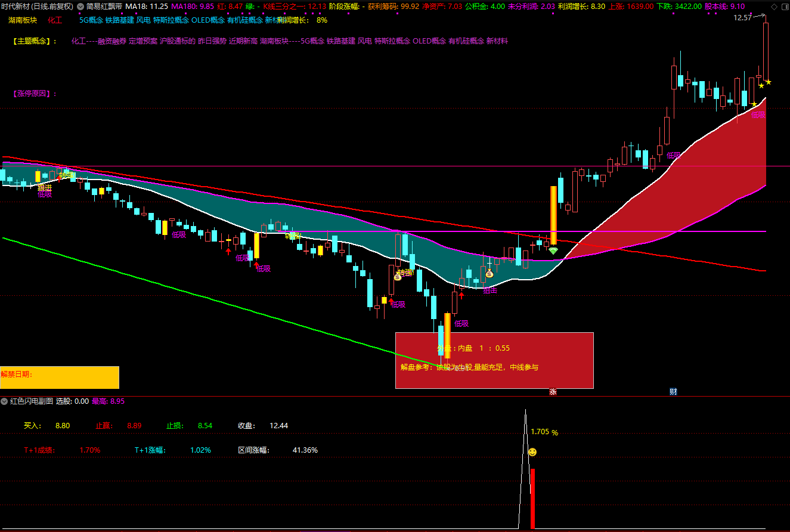
Task: Click the yellow smiley face in sub-chart
Action: 532,452
